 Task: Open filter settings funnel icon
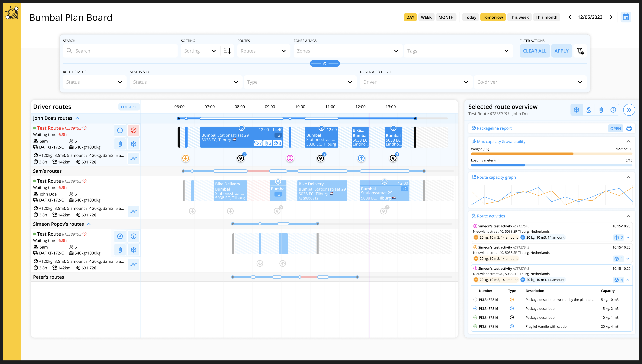pyautogui.click(x=580, y=51)
